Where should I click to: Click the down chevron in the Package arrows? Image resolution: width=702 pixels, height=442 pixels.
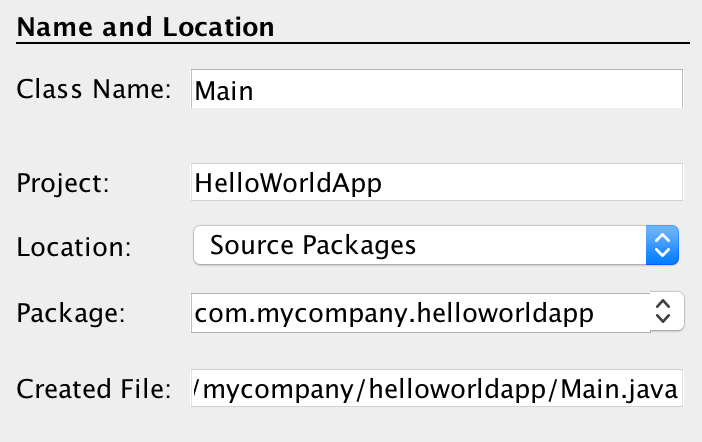(662, 320)
